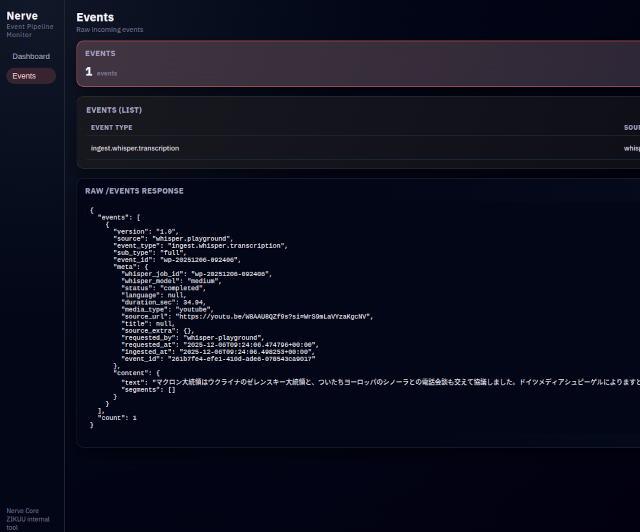Image resolution: width=640 pixels, height=532 pixels.
Task: Open the ingest.whisper.transcription event row
Action: [x=135, y=148]
